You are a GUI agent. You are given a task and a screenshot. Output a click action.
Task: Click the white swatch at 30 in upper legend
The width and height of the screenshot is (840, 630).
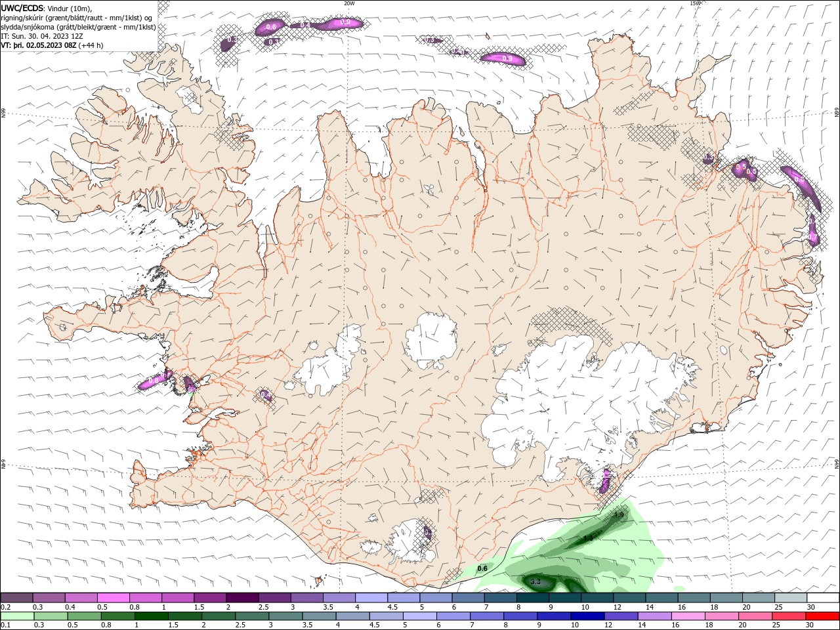823,597
